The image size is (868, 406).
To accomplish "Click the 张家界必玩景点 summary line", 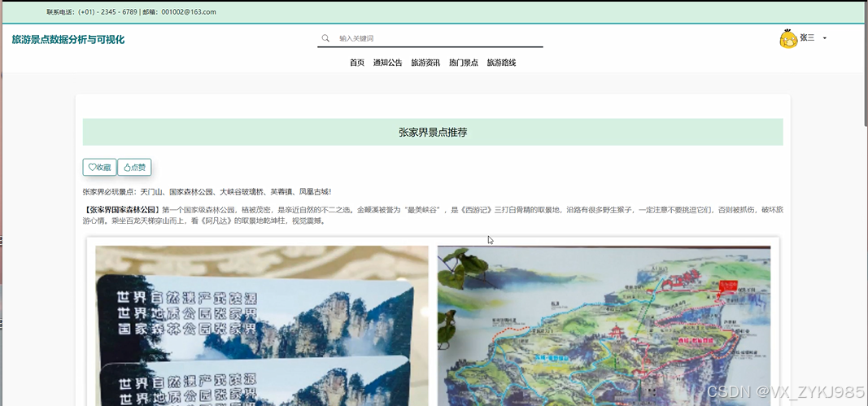I will click(x=207, y=192).
